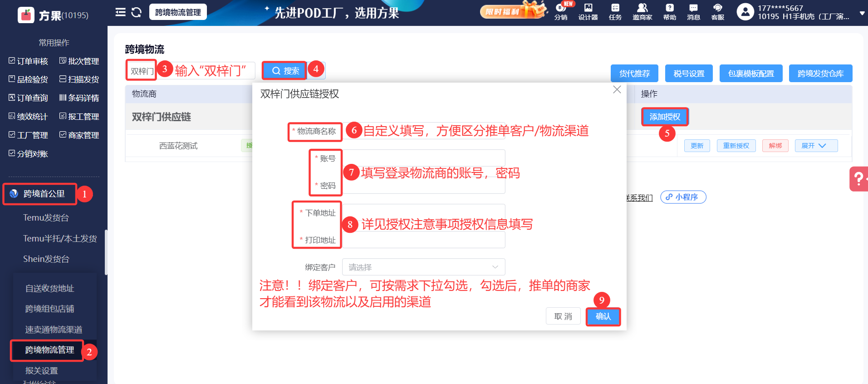Go to Temu半托/本土发货
Image resolution: width=868 pixels, height=384 pixels.
[x=60, y=239]
